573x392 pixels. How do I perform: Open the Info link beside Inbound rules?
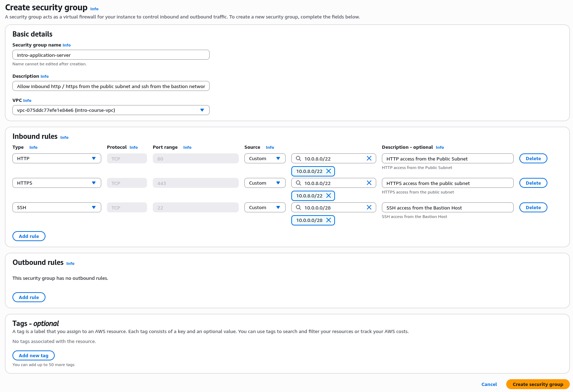pyautogui.click(x=64, y=137)
